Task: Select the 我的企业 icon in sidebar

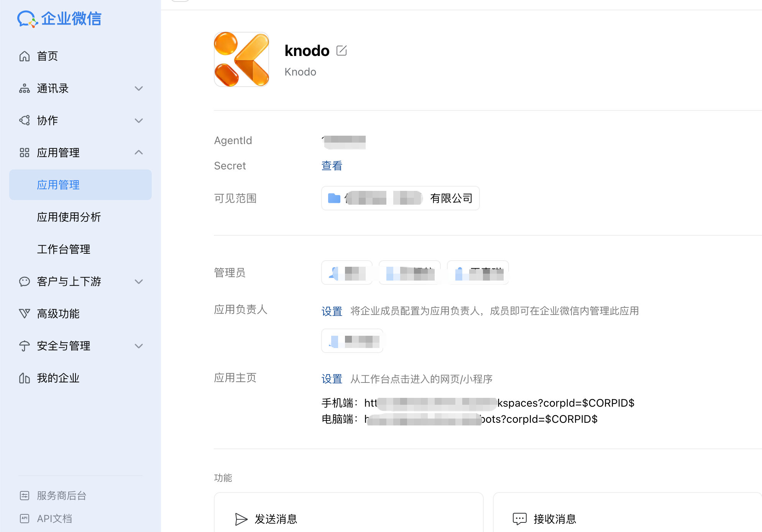Action: click(x=25, y=378)
